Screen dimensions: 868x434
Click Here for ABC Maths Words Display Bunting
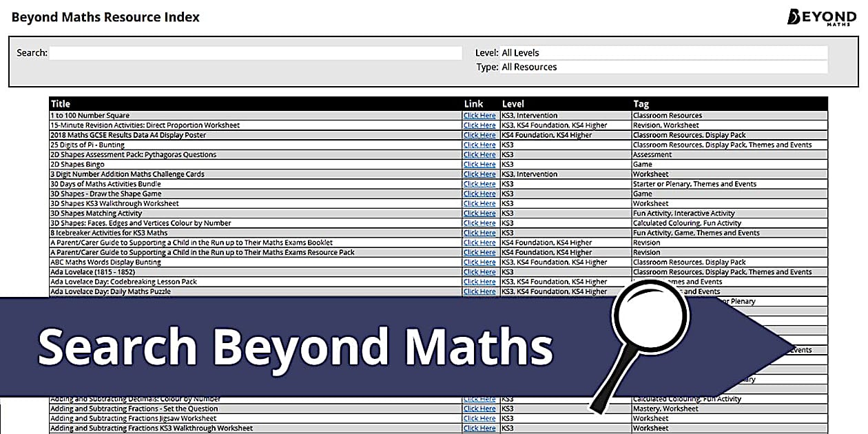(x=479, y=262)
